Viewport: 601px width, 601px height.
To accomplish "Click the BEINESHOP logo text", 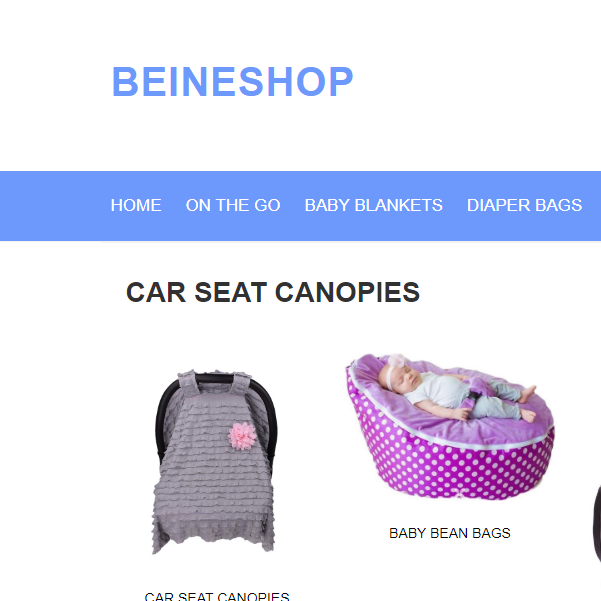I will coord(232,81).
